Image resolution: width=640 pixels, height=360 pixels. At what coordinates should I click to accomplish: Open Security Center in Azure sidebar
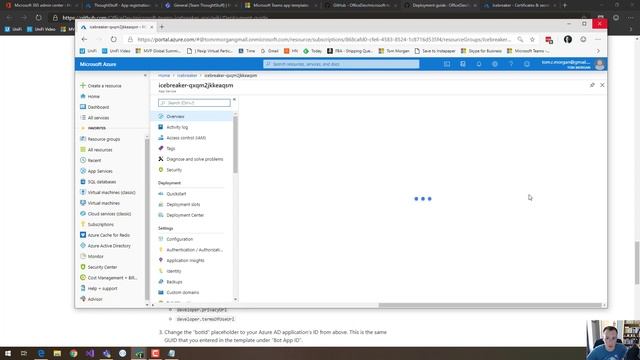pyautogui.click(x=99, y=267)
